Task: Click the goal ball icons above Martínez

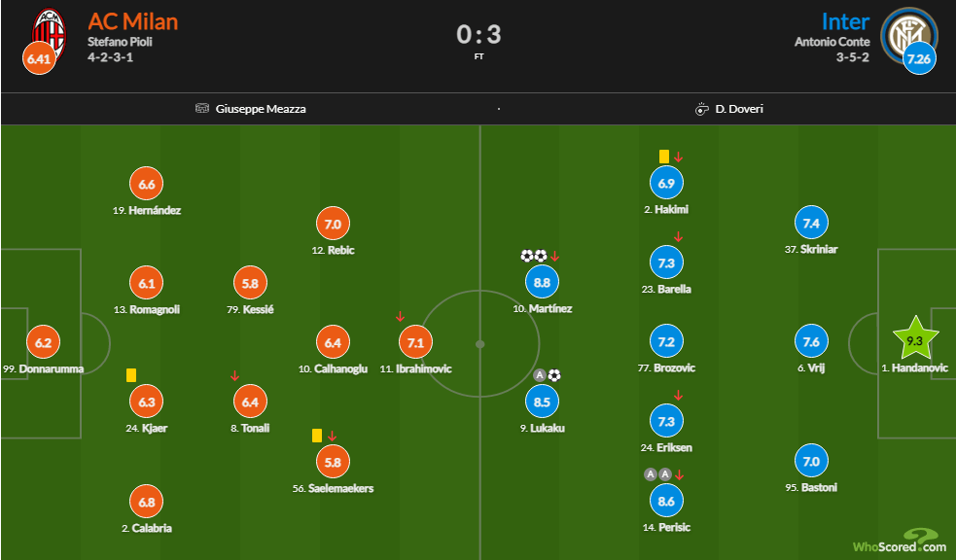Action: click(x=534, y=256)
